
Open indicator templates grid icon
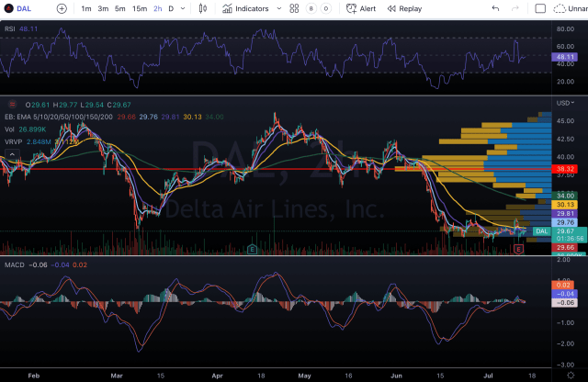(294, 8)
